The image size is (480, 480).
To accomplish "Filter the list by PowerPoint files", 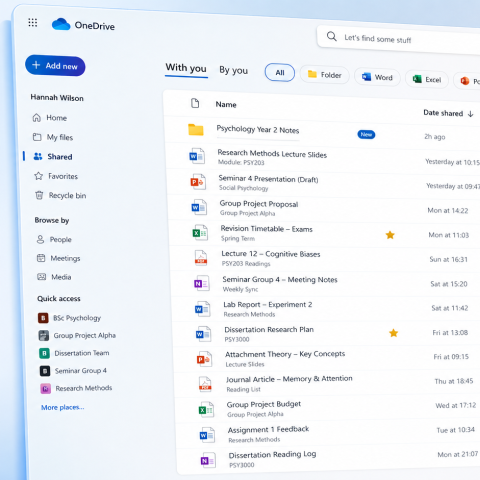I will pyautogui.click(x=468, y=81).
